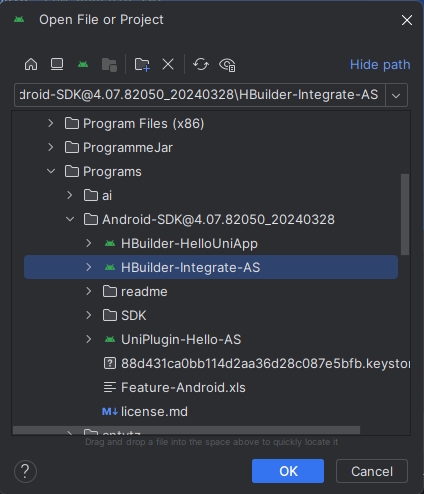The width and height of the screenshot is (424, 494).
Task: Collapse the Android-SDK@4.07.82050_20240328 folder
Action: (x=70, y=219)
